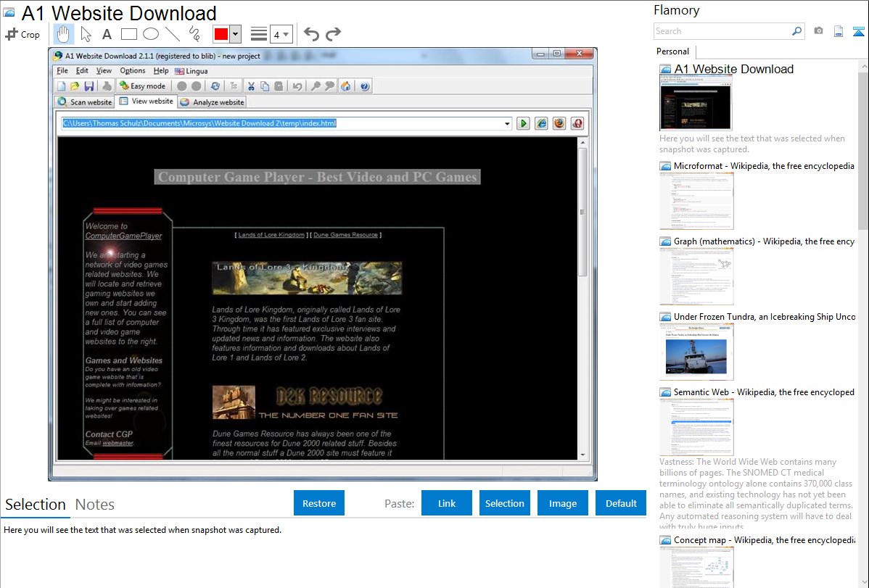Toggle Easy mode button

[142, 86]
